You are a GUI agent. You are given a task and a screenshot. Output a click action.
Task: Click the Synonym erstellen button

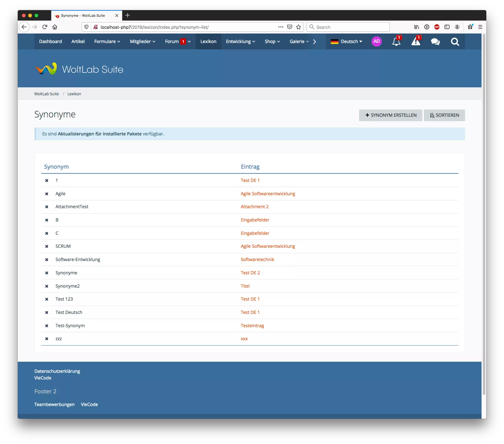tap(391, 115)
